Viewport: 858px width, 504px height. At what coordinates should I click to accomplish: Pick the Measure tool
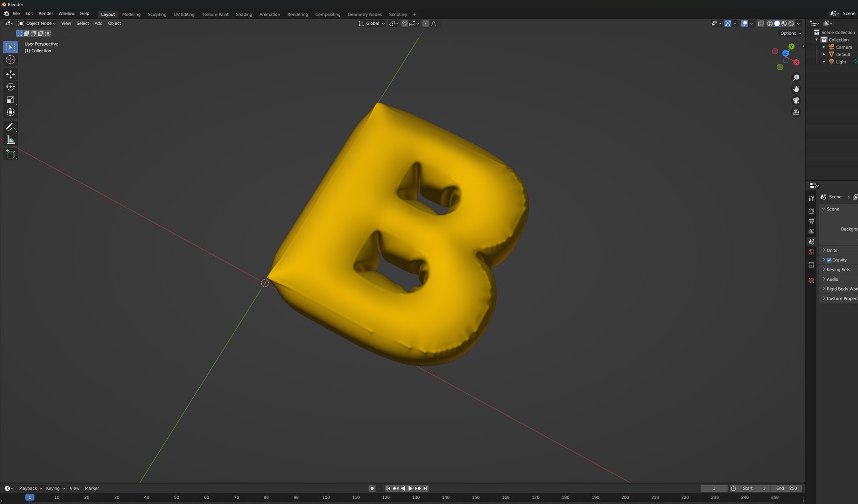[10, 140]
